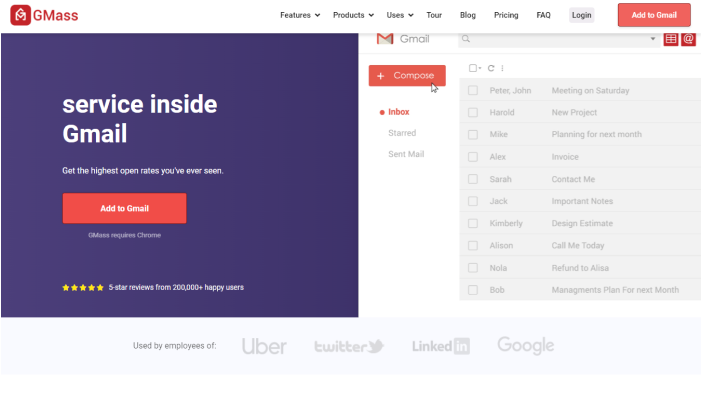This screenshot has width=701, height=400.
Task: Expand the Uses dropdown menu
Action: [x=400, y=15]
